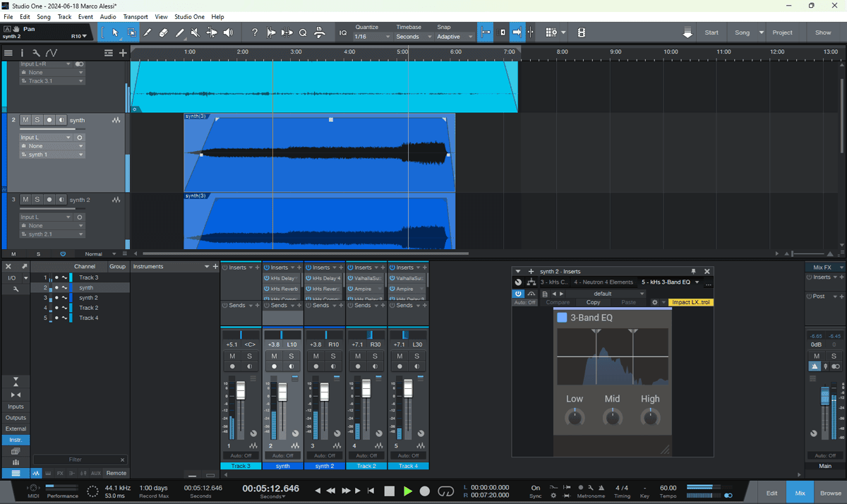Viewport: 847px width, 504px height.
Task: Open the Quantize 1/16 dropdown
Action: tap(372, 37)
